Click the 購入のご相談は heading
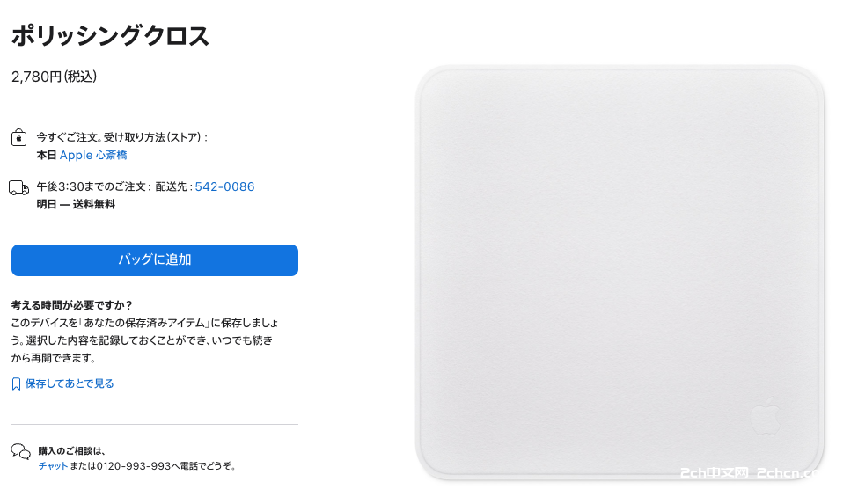Image resolution: width=858 pixels, height=504 pixels. [x=71, y=451]
